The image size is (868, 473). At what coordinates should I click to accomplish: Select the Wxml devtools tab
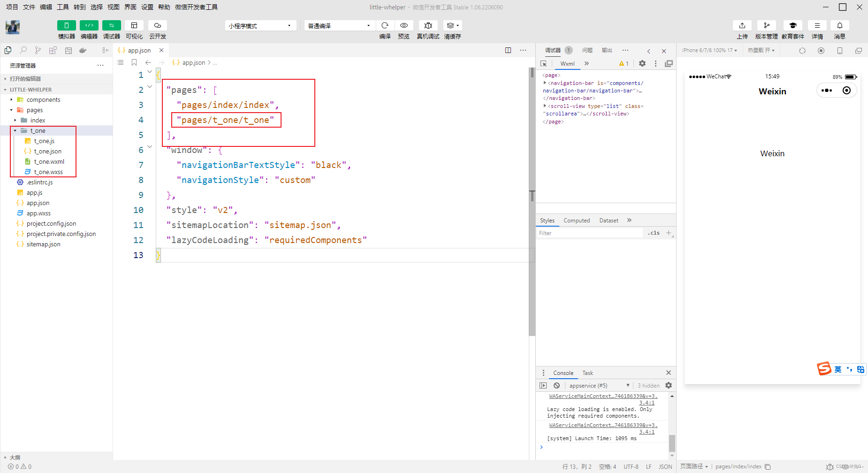[x=567, y=64]
